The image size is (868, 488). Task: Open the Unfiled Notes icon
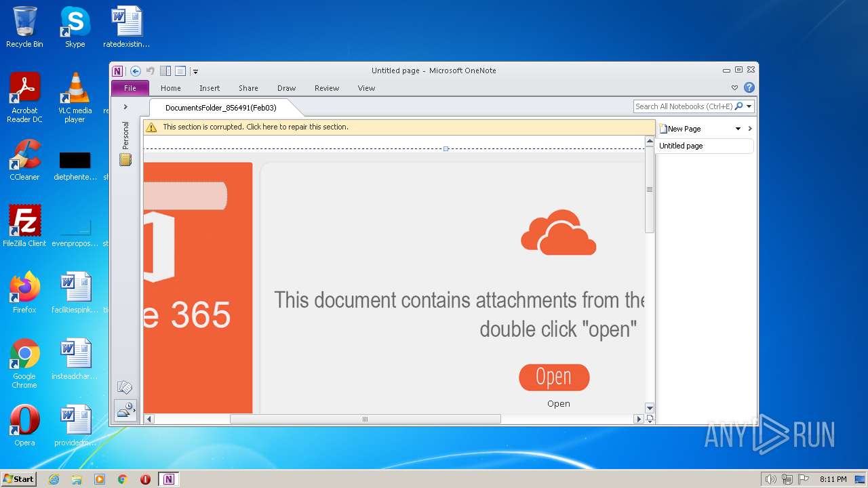click(125, 388)
